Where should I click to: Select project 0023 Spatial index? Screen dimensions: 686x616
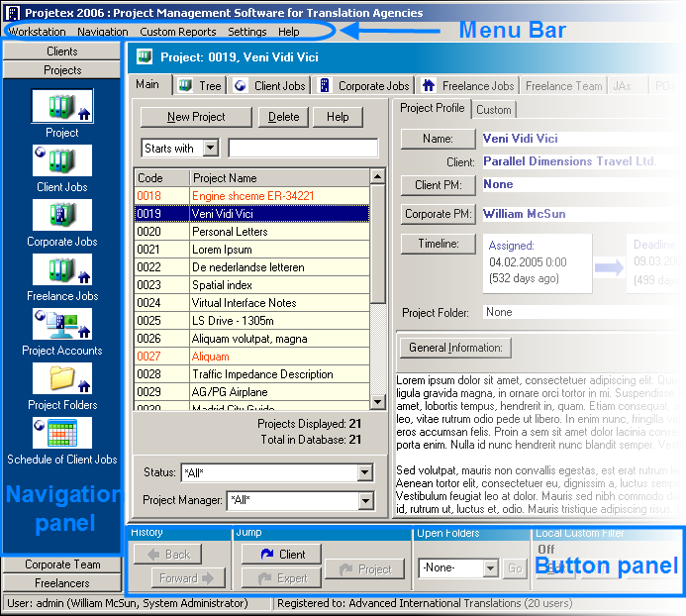[x=252, y=285]
